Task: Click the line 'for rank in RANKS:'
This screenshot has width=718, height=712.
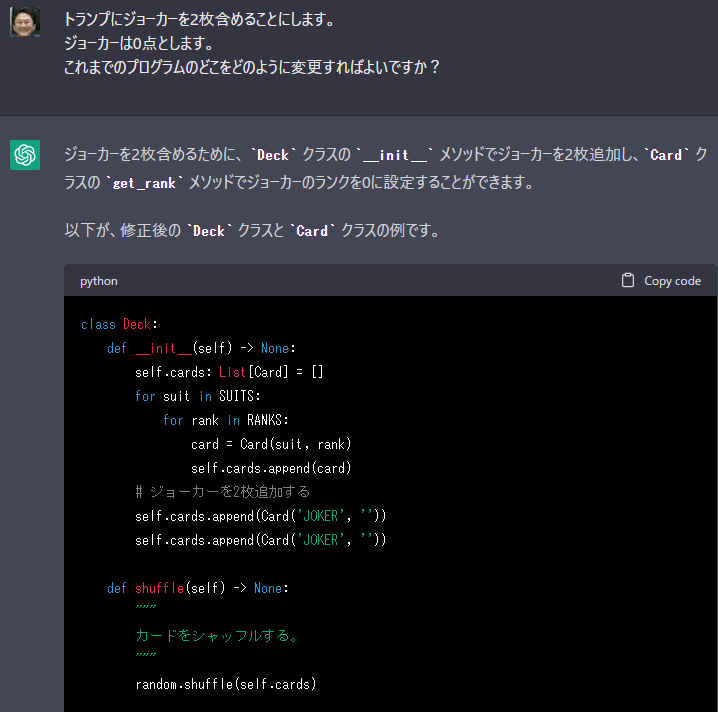Action: click(x=226, y=420)
